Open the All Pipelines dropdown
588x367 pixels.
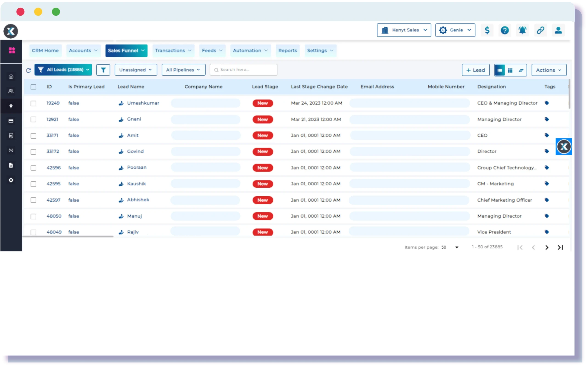tap(183, 70)
